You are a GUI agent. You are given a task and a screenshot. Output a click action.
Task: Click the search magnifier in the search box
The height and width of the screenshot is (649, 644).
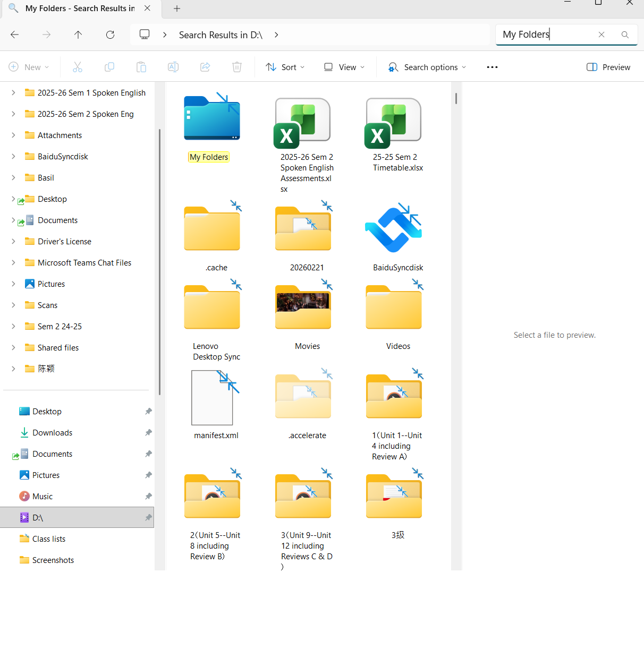point(625,35)
